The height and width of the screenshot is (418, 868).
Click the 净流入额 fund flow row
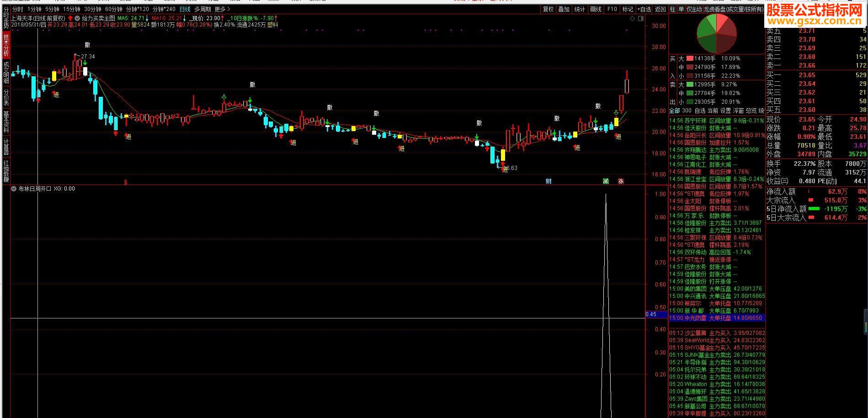pos(816,192)
